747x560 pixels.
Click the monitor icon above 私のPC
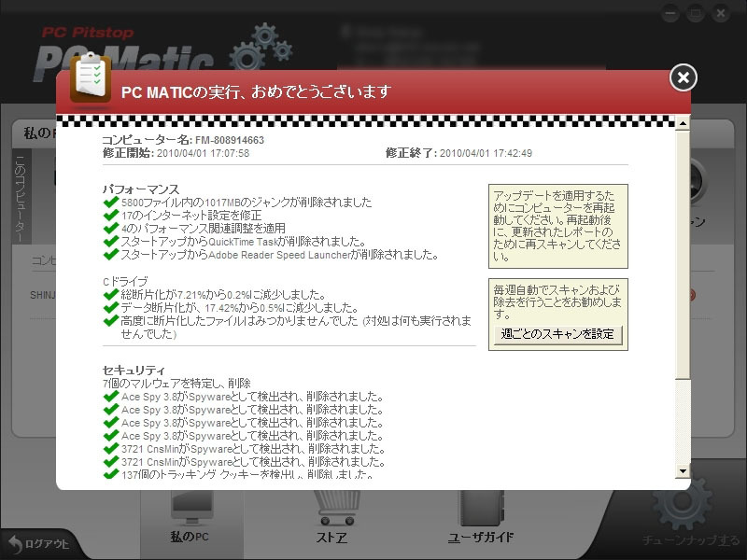[x=191, y=507]
